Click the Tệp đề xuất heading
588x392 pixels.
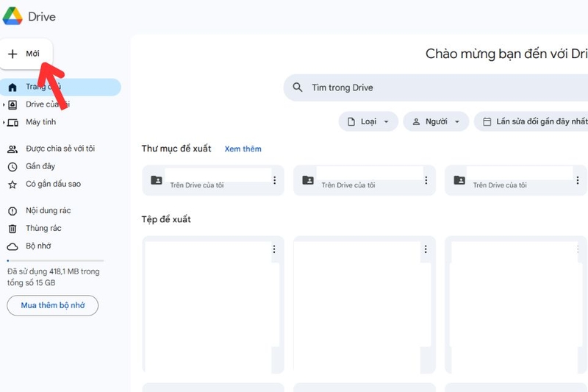tap(166, 219)
